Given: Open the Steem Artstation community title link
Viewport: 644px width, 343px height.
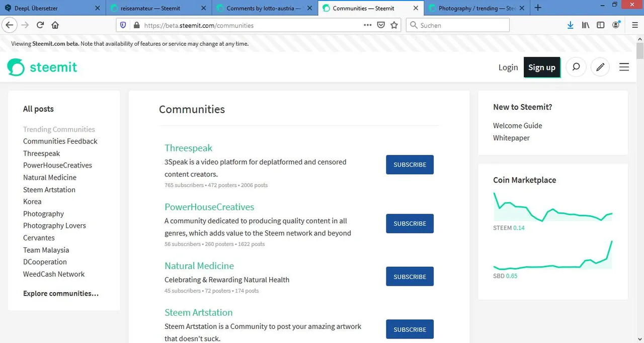Looking at the screenshot, I should (198, 312).
